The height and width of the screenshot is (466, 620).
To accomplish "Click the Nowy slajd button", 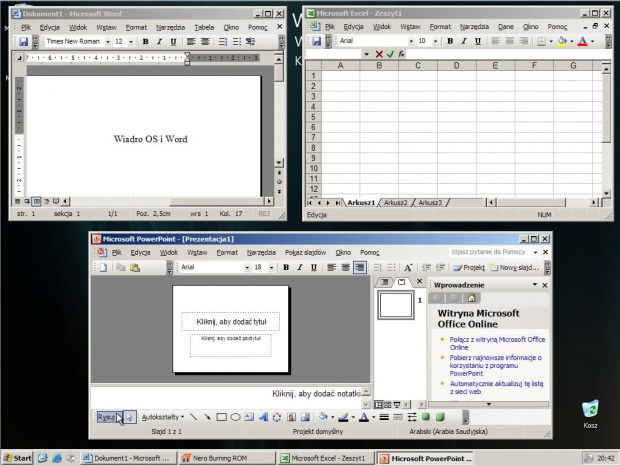I will (x=514, y=268).
